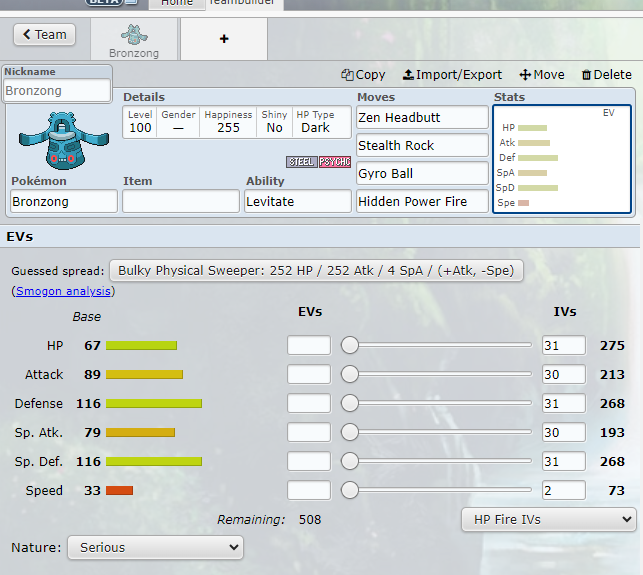Click the Nickname input field
643x575 pixels.
point(57,90)
